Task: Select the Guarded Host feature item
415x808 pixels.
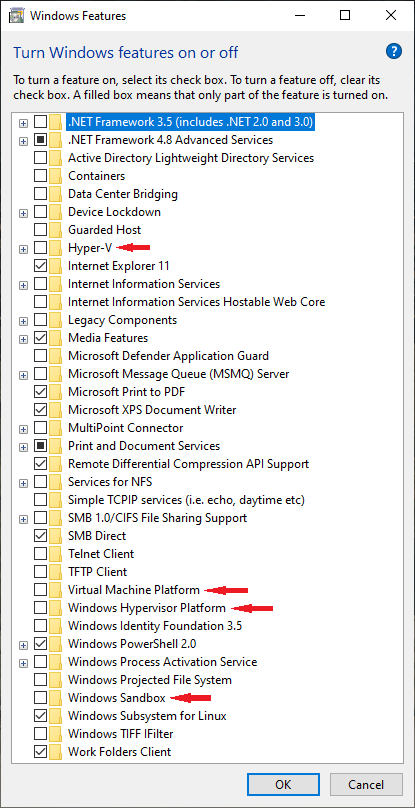Action: pyautogui.click(x=104, y=230)
